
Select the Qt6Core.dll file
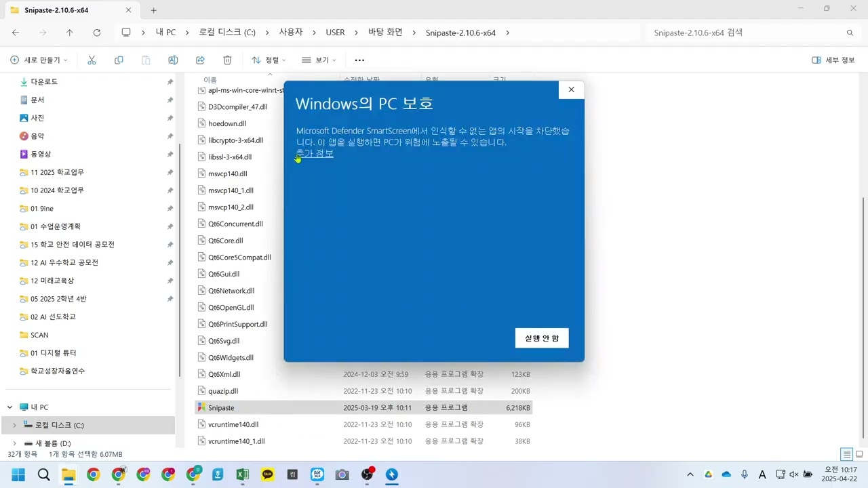(x=226, y=241)
